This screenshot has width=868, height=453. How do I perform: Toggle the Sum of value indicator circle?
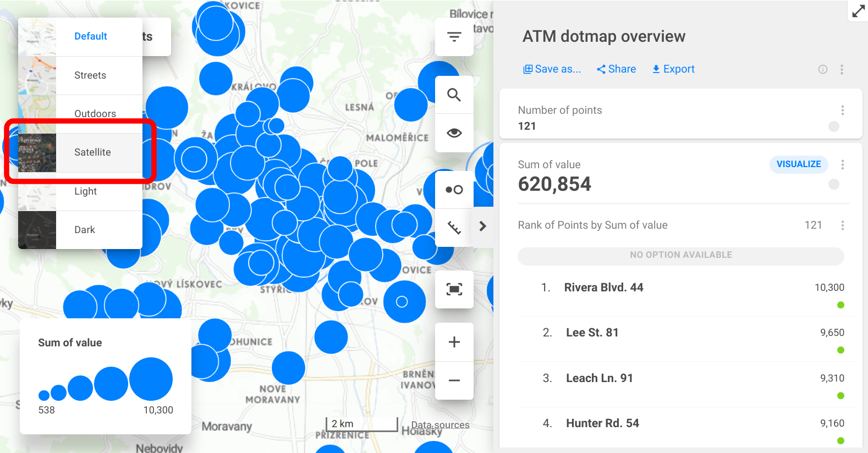(833, 184)
